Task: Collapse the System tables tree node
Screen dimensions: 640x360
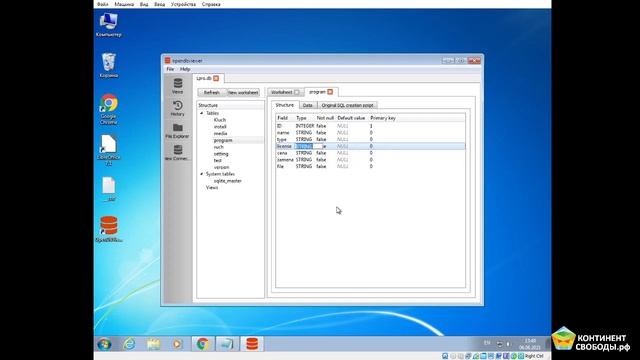Action: 202,174
